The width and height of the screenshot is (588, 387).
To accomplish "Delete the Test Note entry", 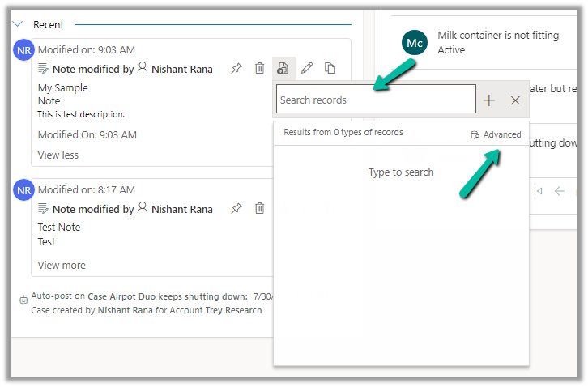I will tap(259, 209).
